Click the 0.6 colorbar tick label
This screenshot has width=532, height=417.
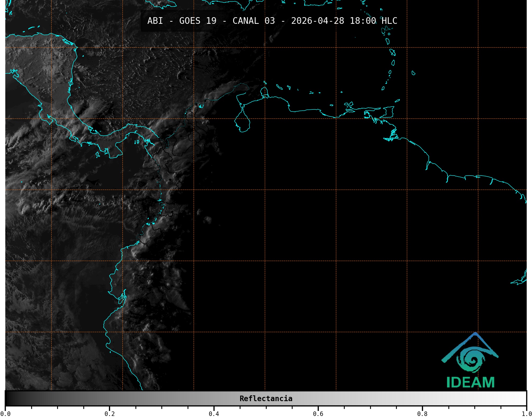coord(318,414)
